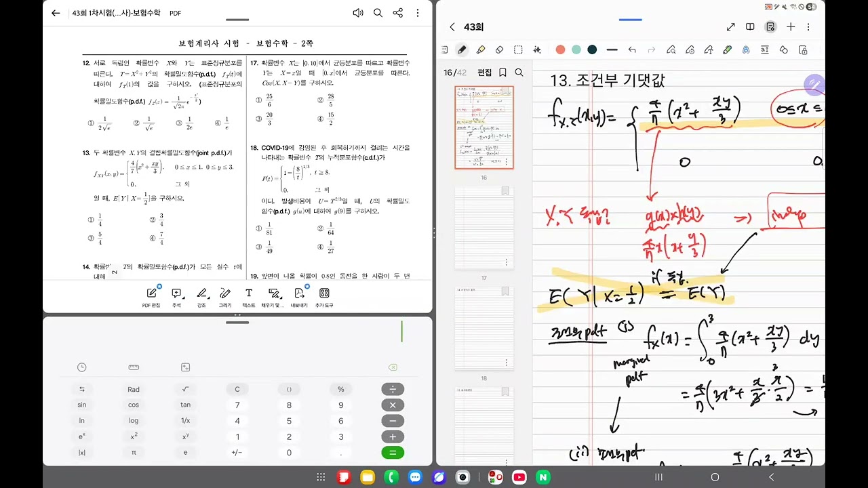Open the pen thickness line selector
The width and height of the screenshot is (868, 488).
point(612,49)
